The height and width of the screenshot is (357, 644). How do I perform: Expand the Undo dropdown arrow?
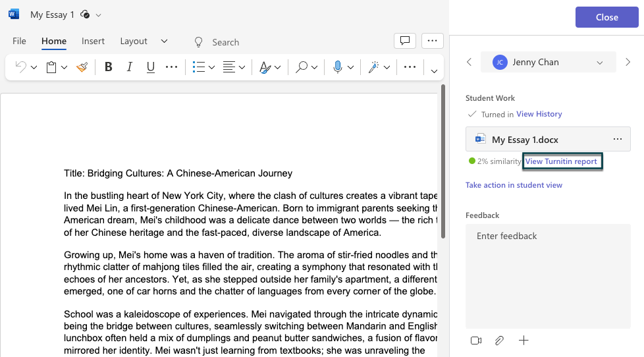point(34,67)
